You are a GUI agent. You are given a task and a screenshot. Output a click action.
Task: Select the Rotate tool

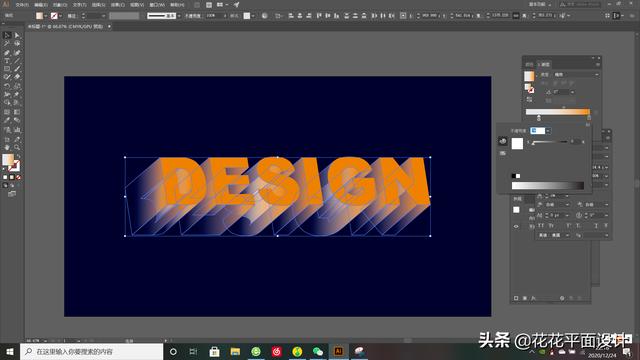(7, 86)
